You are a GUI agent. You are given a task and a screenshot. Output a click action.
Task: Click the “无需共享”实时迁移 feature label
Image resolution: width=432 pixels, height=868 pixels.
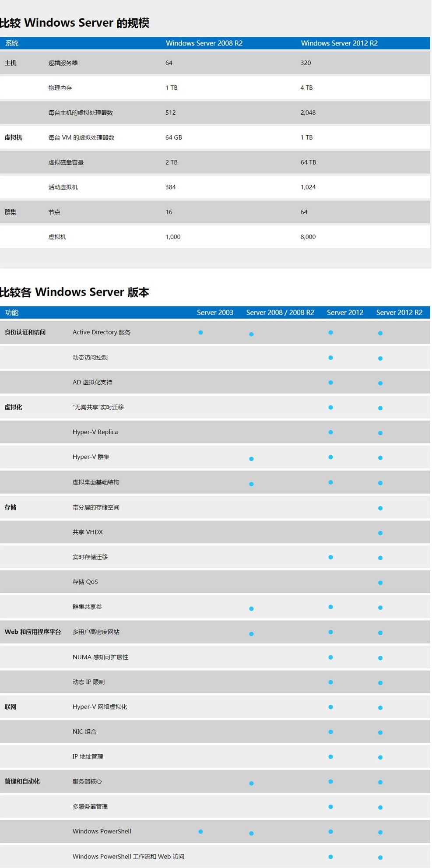(98, 407)
